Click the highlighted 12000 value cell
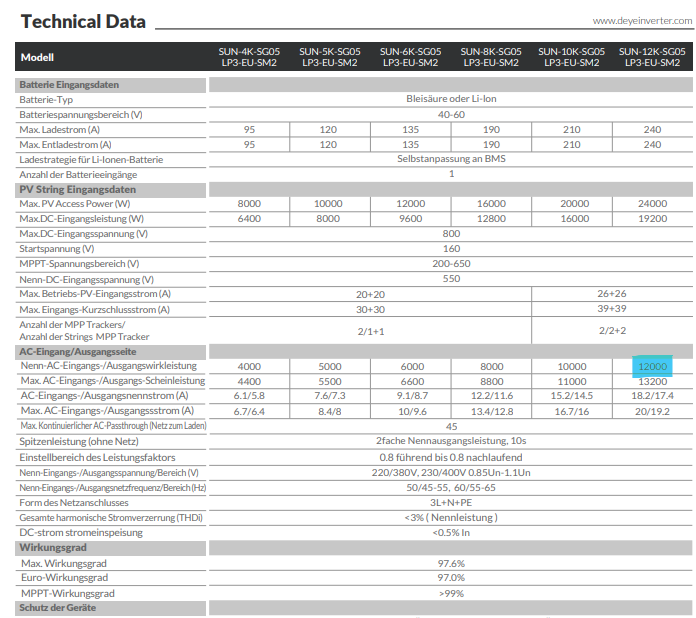 [x=652, y=367]
